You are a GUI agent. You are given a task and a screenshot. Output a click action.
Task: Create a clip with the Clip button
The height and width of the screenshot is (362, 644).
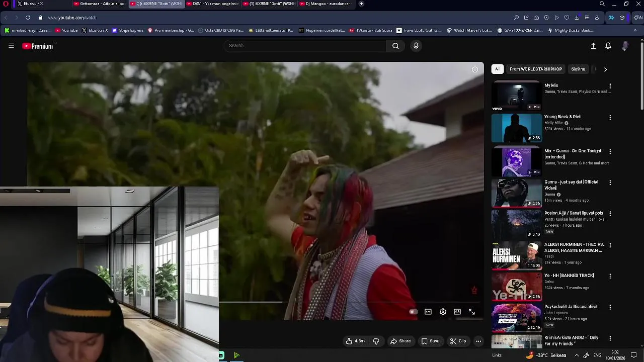click(458, 341)
